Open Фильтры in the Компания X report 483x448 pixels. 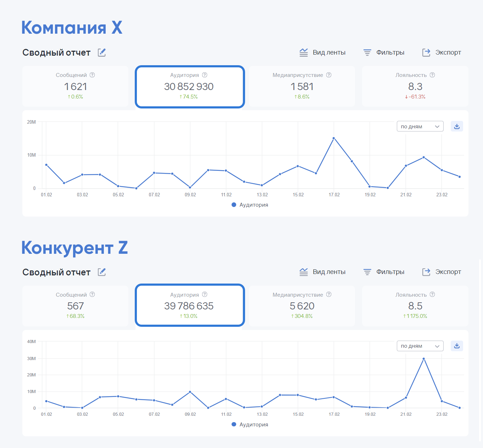(384, 52)
